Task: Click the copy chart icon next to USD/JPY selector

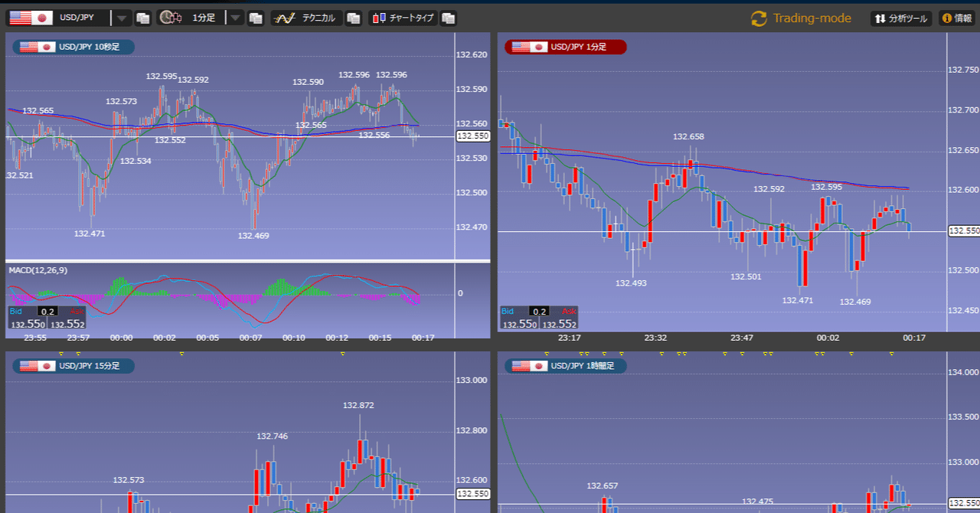Action: tap(142, 18)
